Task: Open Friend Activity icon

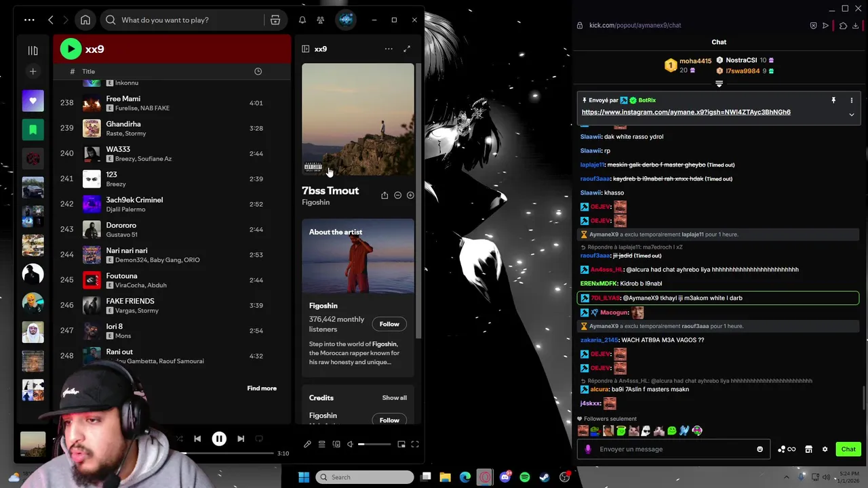Action: [320, 20]
